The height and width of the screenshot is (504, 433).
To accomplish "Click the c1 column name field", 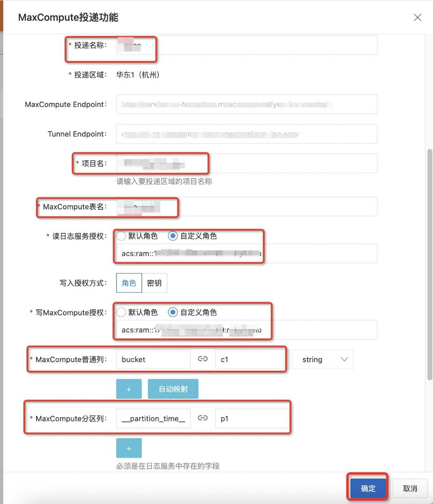I will [251, 359].
